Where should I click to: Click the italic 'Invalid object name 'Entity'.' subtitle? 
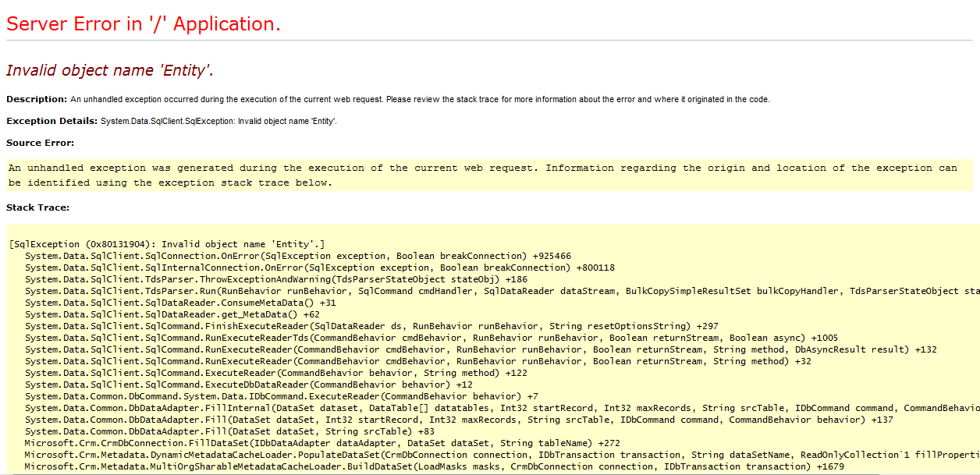tap(110, 71)
